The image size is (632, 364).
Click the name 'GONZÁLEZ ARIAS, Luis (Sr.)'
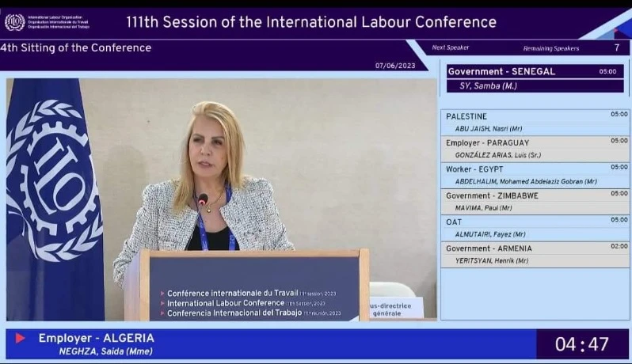click(x=498, y=155)
